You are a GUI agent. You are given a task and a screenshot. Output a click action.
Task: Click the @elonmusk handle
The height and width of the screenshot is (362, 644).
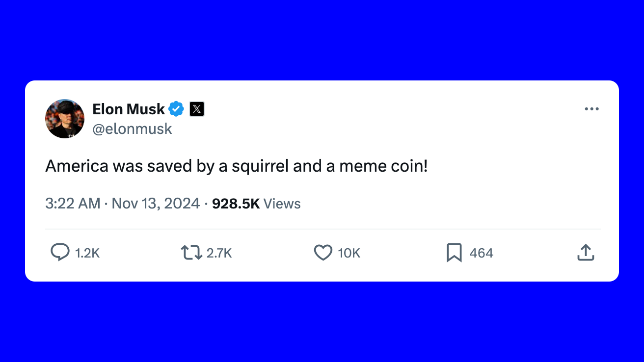133,129
